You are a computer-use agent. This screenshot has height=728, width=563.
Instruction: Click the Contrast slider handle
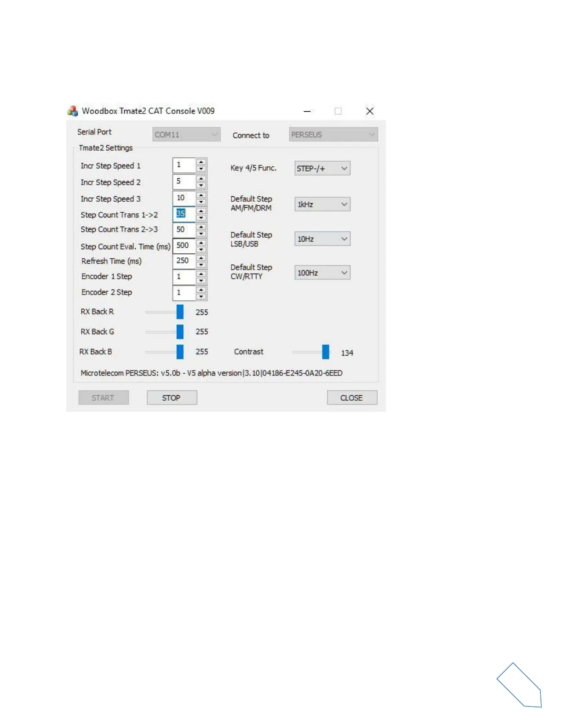click(x=326, y=352)
